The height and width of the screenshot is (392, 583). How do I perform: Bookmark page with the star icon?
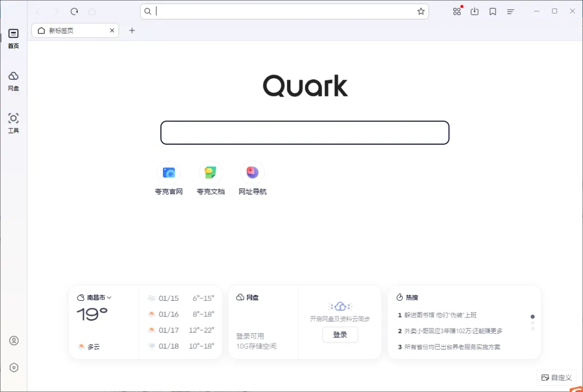tap(421, 11)
